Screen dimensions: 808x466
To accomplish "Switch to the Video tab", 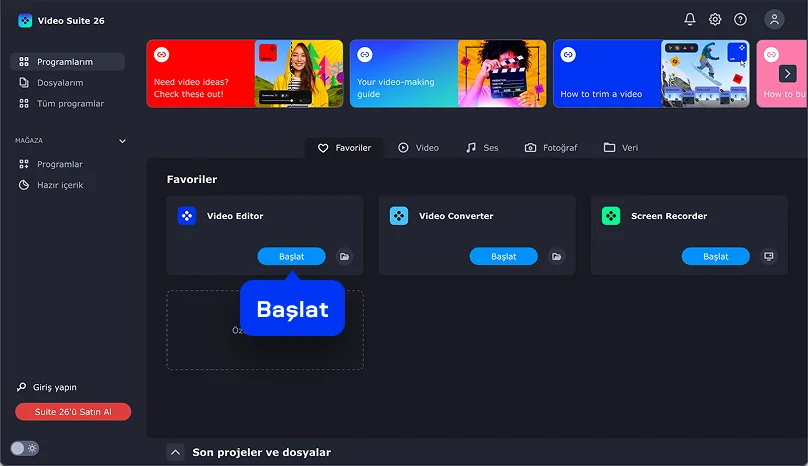I will point(418,148).
